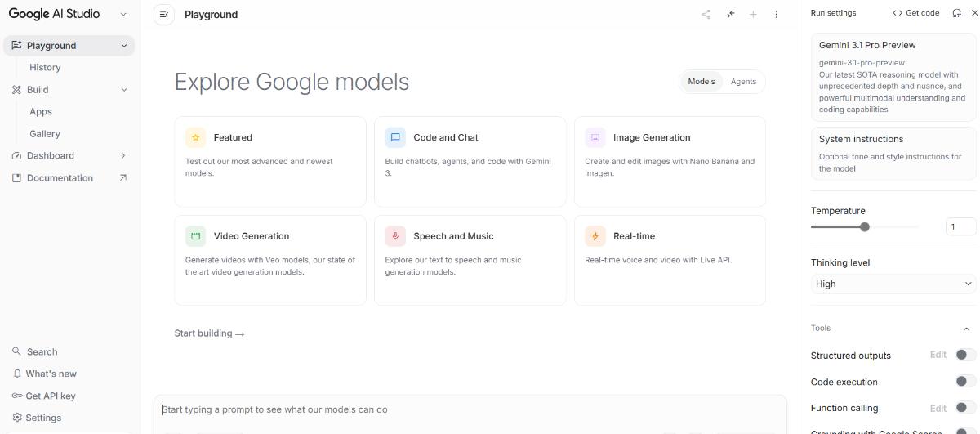The image size is (980, 434).
Task: Click the Featured star icon
Action: [x=195, y=137]
